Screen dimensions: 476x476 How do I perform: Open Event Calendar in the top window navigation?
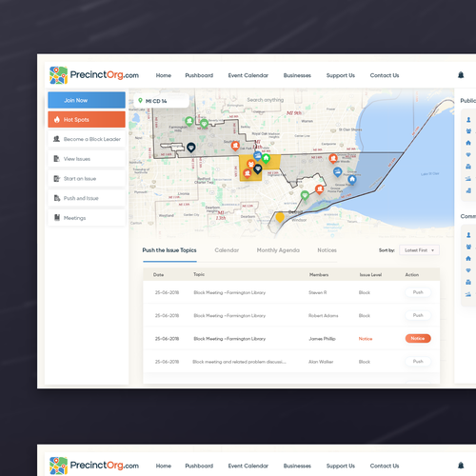coord(248,75)
